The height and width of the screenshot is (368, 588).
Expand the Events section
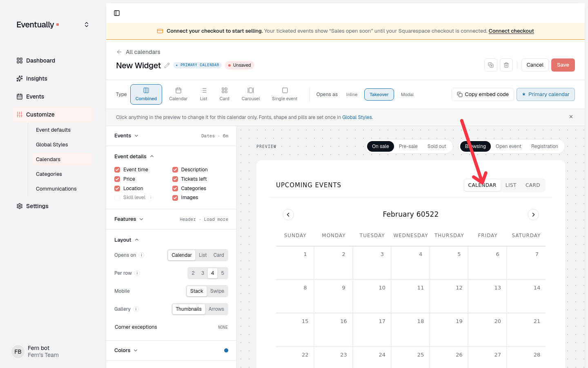pos(127,136)
